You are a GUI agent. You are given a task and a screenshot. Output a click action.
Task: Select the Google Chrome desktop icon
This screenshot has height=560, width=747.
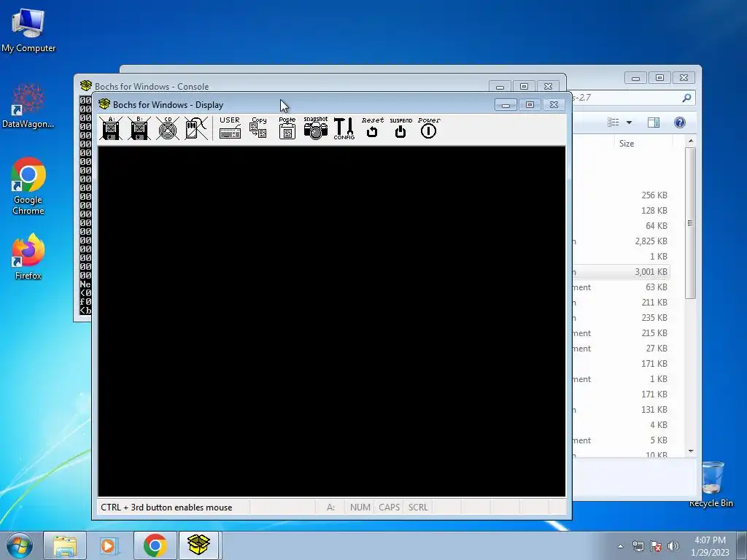pyautogui.click(x=28, y=186)
